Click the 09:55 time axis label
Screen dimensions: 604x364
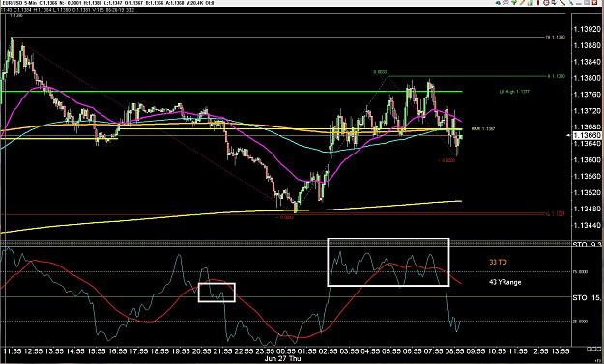475,351
